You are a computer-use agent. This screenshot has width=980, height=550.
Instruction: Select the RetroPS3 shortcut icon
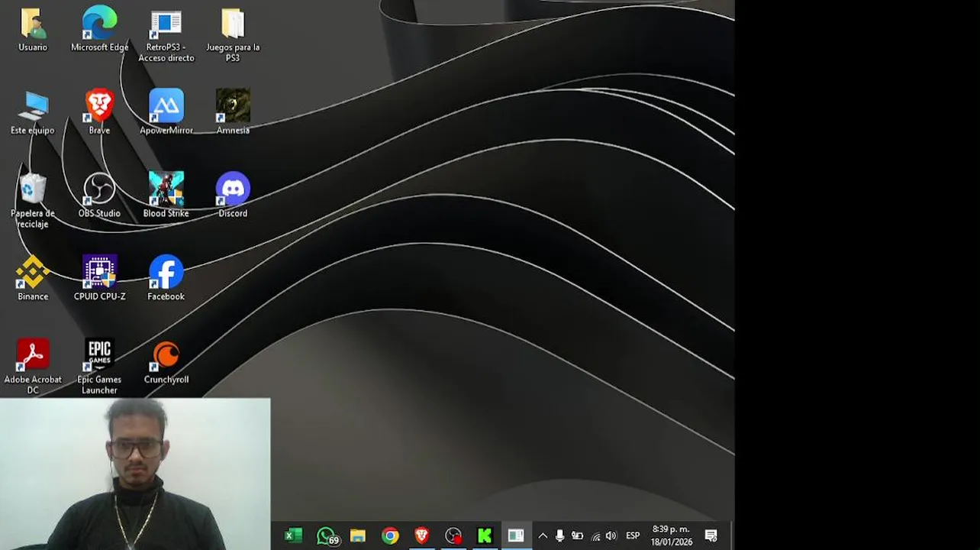(x=166, y=24)
